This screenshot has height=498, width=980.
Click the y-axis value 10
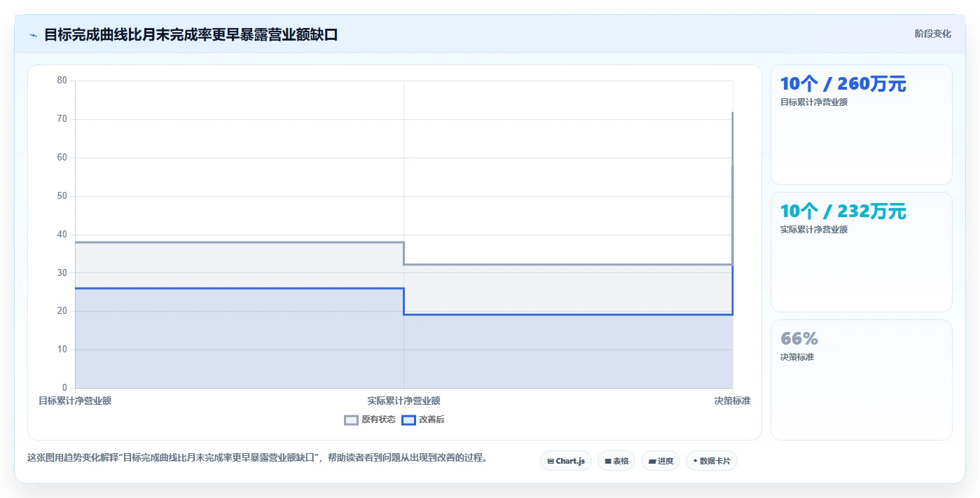[x=62, y=350]
